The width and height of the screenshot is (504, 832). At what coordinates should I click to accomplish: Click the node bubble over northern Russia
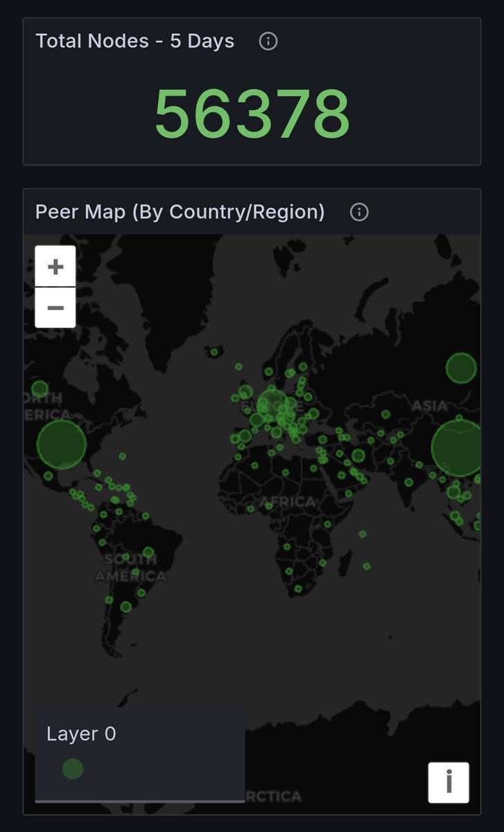click(x=461, y=368)
